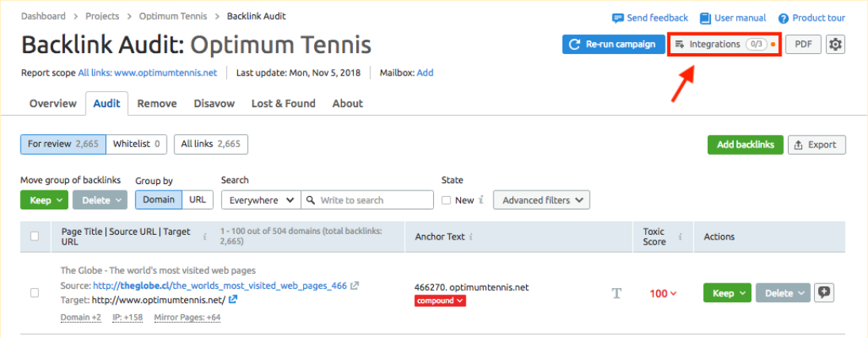Select the Audit tab

point(107,103)
